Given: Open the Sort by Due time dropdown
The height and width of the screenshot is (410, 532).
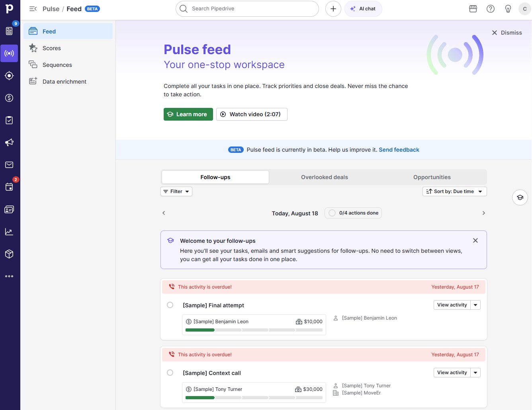Looking at the screenshot, I should [454, 191].
